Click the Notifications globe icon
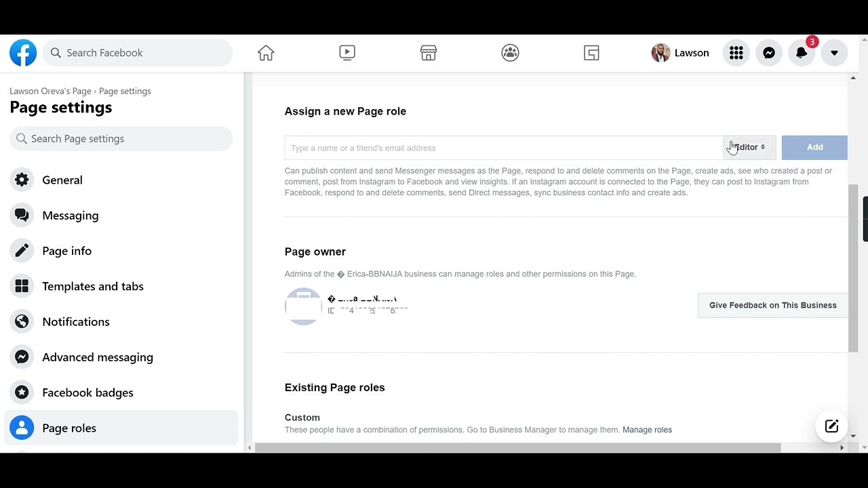This screenshot has height=488, width=868. (x=22, y=322)
